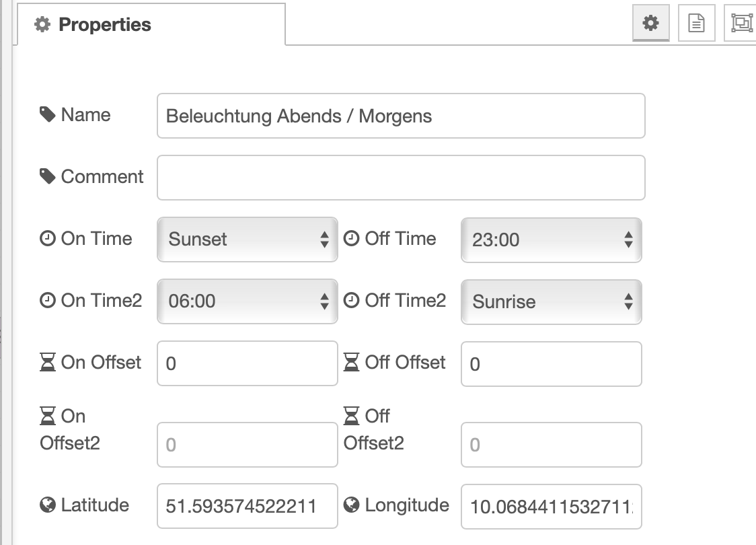The height and width of the screenshot is (545, 756).
Task: Click the tag icon beside Comment
Action: (x=47, y=176)
